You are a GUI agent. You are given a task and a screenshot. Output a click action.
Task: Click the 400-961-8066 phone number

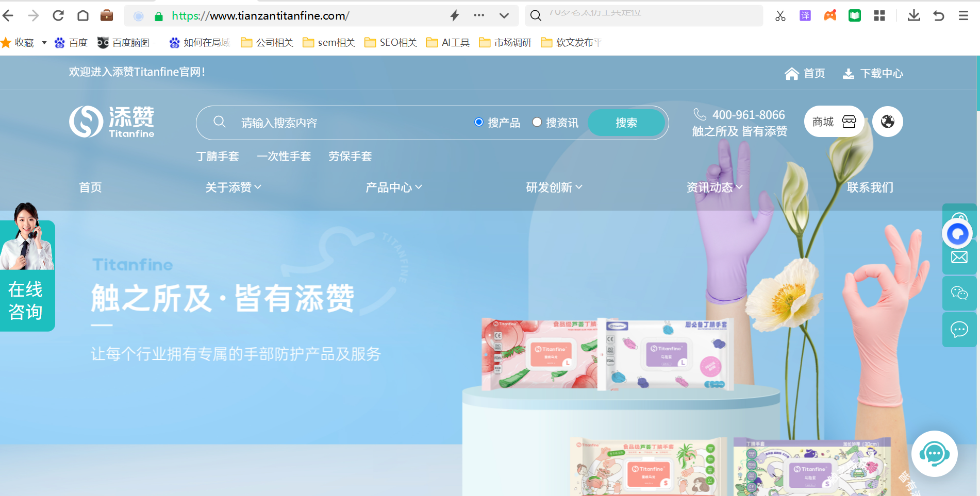[x=749, y=115]
